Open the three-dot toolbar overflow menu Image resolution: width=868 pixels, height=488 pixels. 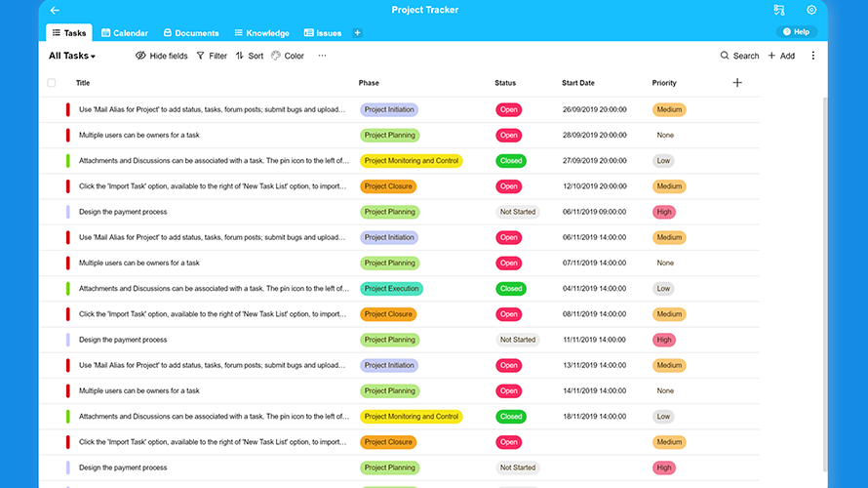pos(322,56)
